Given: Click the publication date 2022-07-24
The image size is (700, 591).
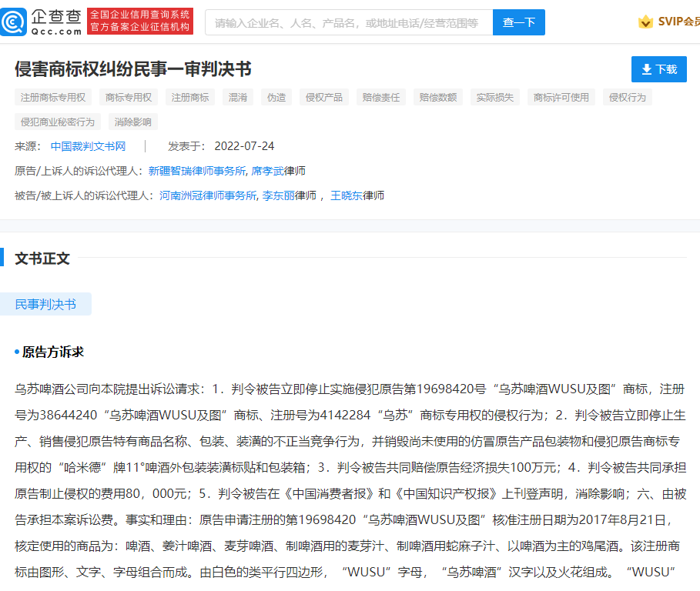Looking at the screenshot, I should pos(244,146).
